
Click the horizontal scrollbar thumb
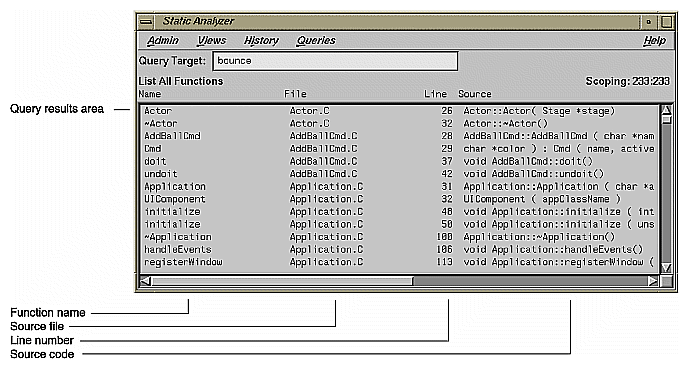[x=282, y=281]
